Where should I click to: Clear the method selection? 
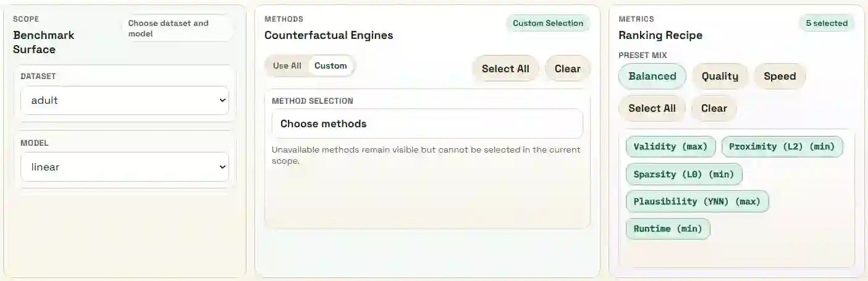click(567, 69)
